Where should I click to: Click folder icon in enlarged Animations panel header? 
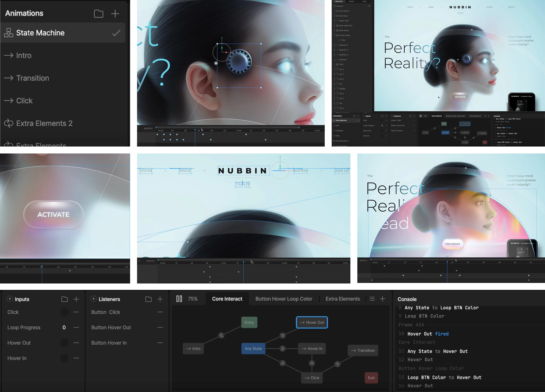(98, 14)
